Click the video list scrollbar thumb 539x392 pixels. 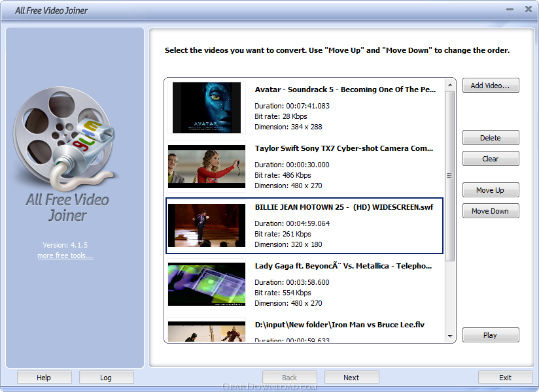(450, 176)
